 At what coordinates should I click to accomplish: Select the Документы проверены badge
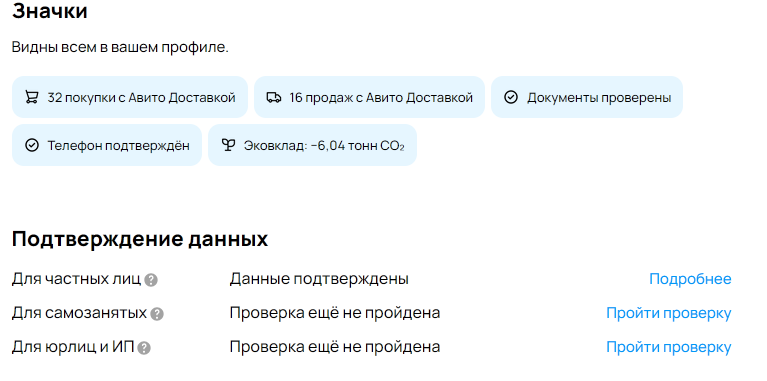click(587, 97)
